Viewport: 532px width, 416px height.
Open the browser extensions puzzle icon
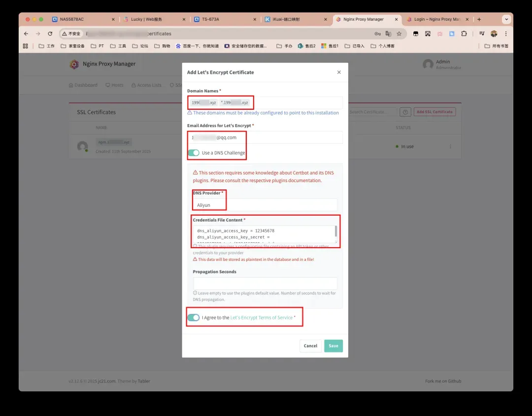464,33
